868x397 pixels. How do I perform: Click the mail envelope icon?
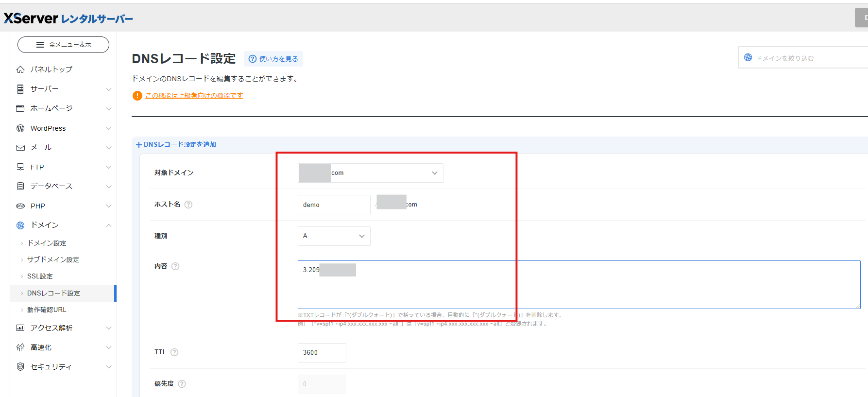tap(20, 148)
